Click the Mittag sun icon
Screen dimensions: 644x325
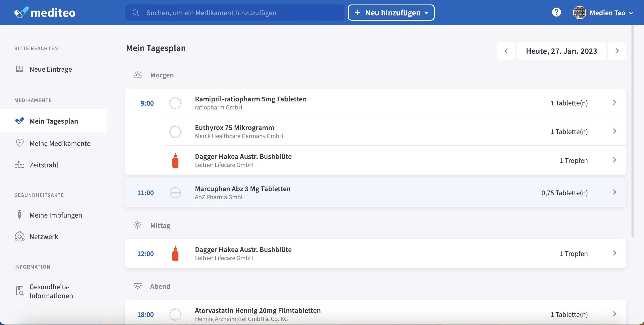[138, 225]
